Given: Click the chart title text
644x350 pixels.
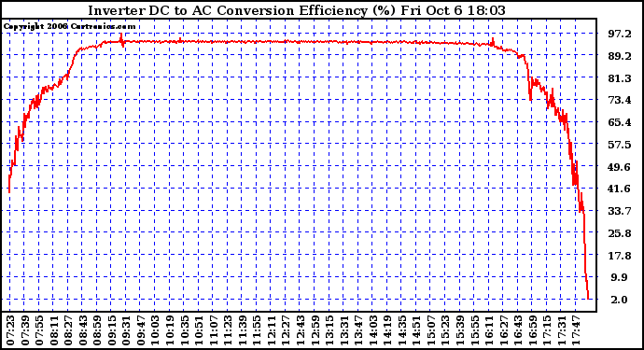Looking at the screenshot, I should [x=297, y=10].
